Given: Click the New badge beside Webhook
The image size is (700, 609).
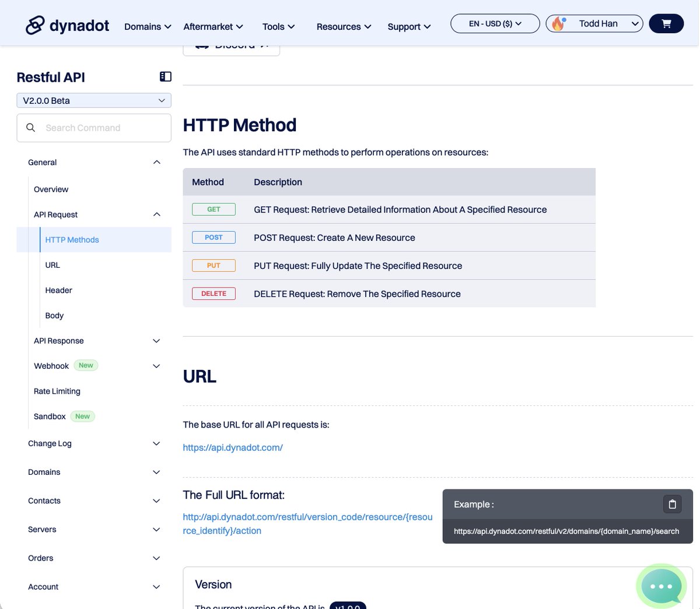Looking at the screenshot, I should [86, 365].
